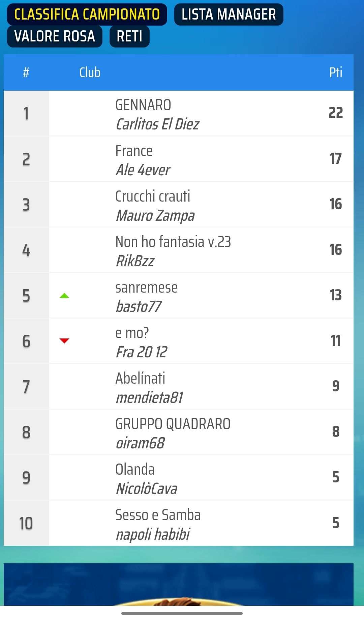Open the Classifica Campionato tab
The image size is (364, 622).
pos(87,14)
